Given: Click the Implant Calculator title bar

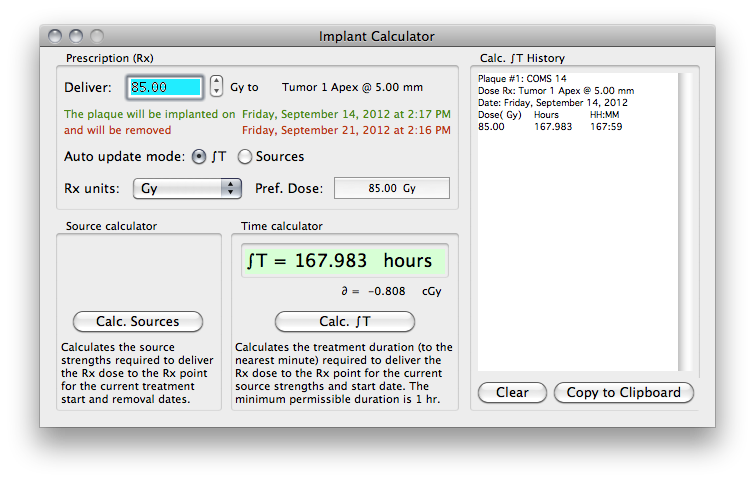Looking at the screenshot, I should [x=377, y=36].
